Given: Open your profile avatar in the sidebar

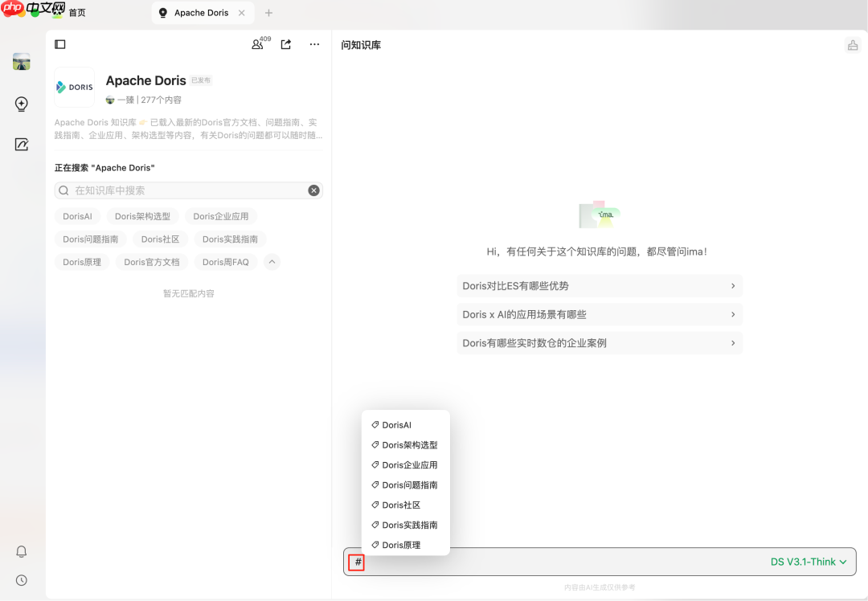Looking at the screenshot, I should click(x=21, y=61).
